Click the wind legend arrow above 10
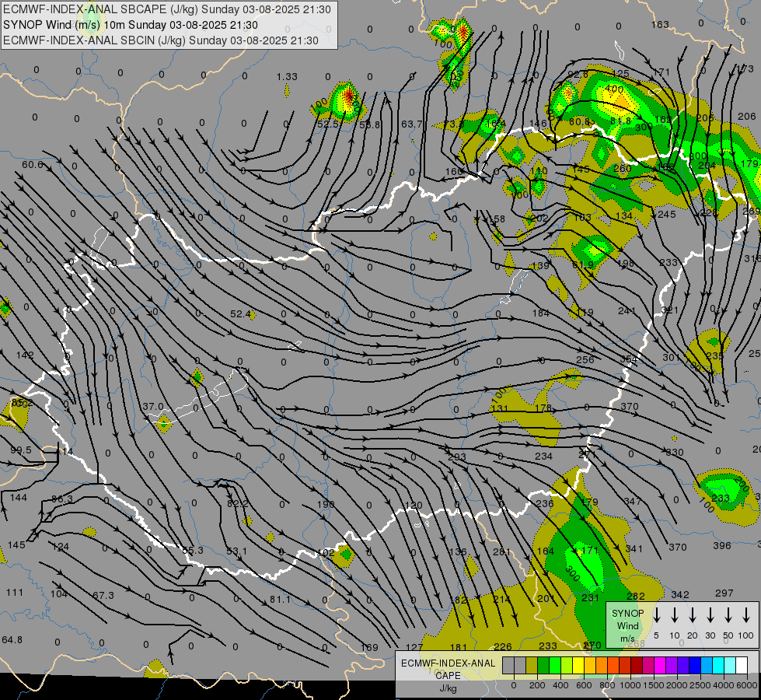Image resolution: width=761 pixels, height=700 pixels. (675, 615)
